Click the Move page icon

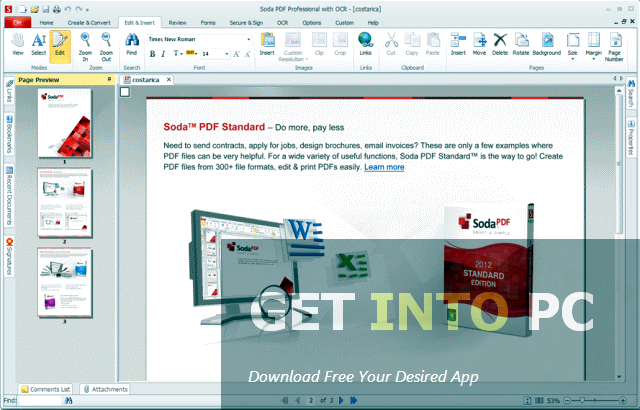tap(479, 44)
